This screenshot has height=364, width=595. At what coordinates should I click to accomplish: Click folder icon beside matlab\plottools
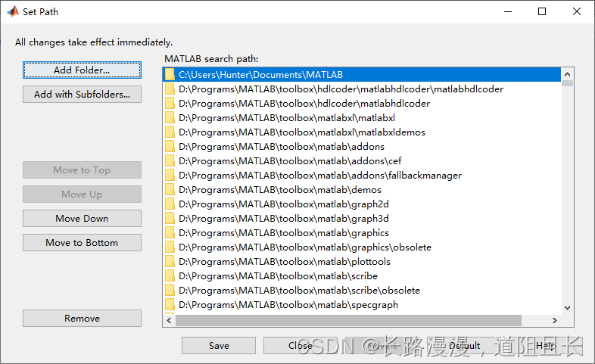coord(170,262)
